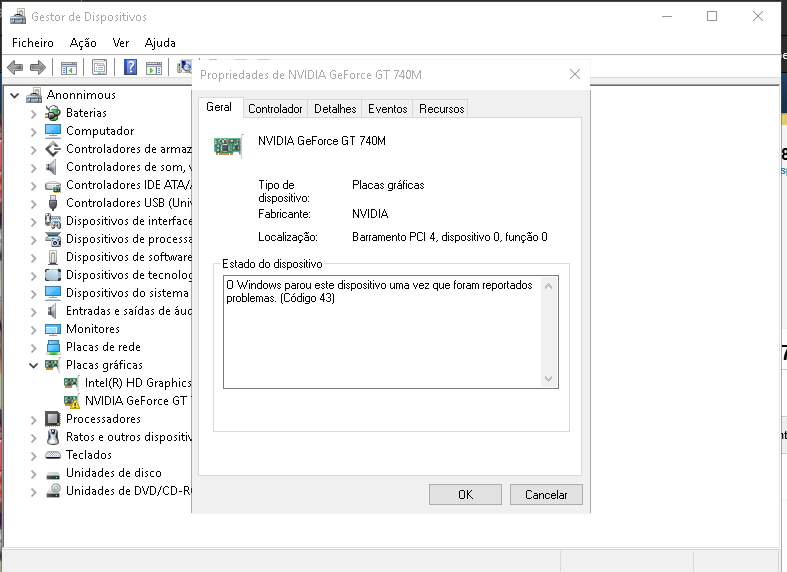Switch to the Recursos tab
787x572 pixels.
[442, 109]
